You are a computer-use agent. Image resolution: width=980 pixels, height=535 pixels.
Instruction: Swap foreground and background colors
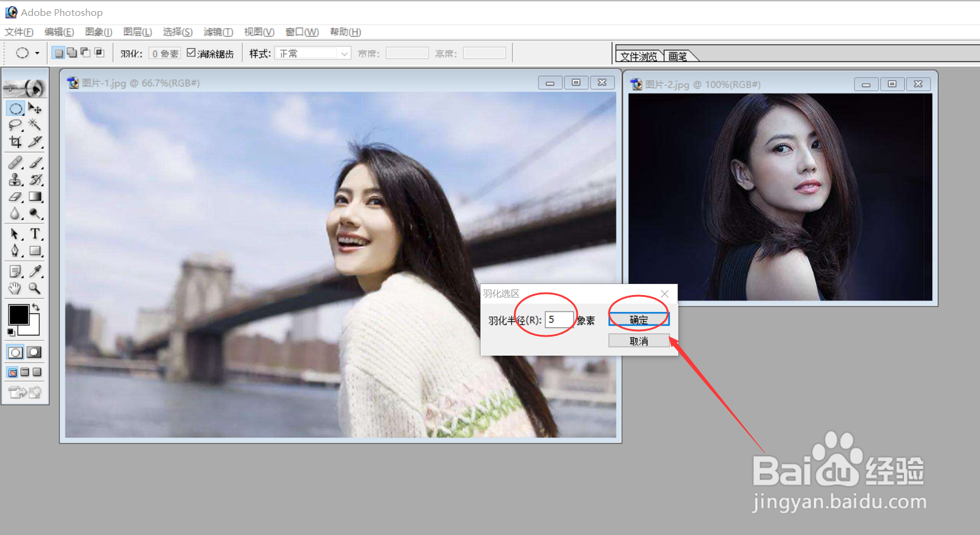tap(36, 307)
